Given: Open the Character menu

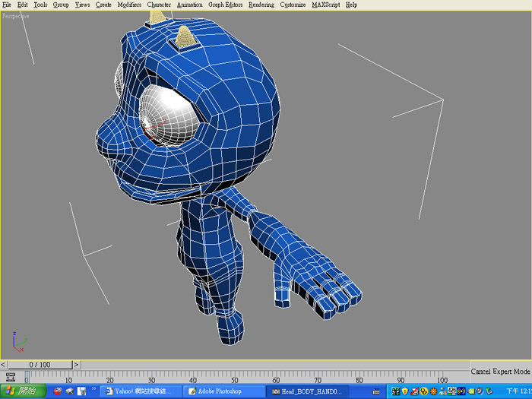Looking at the screenshot, I should (x=159, y=5).
